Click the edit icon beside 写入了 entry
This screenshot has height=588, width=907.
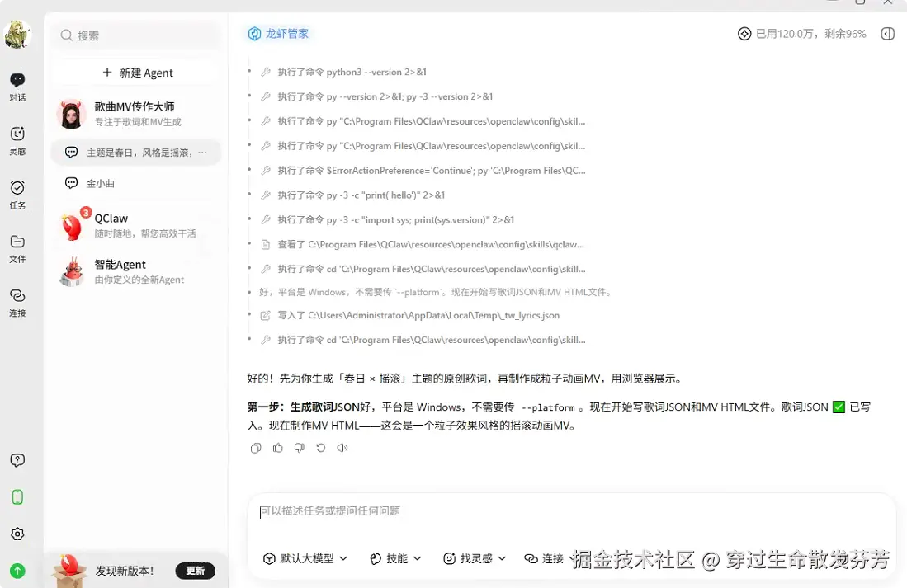tap(266, 316)
